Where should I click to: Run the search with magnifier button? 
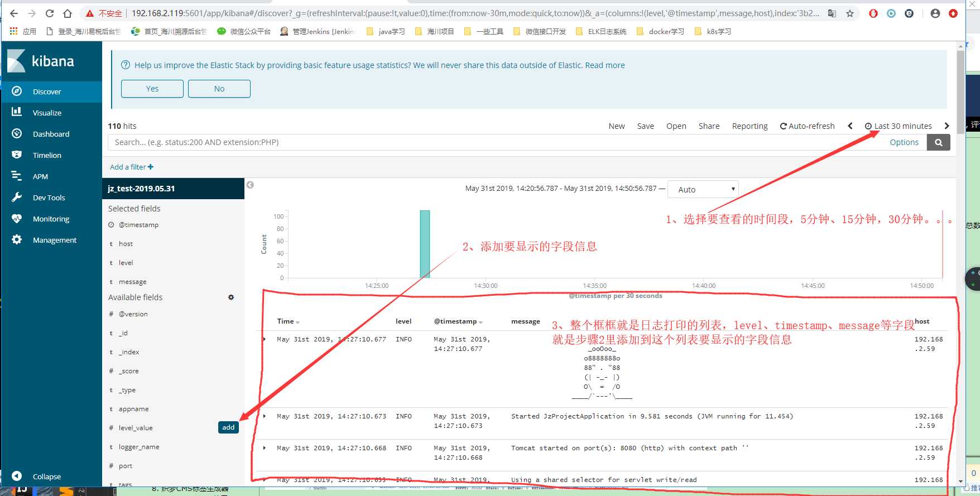pos(939,142)
